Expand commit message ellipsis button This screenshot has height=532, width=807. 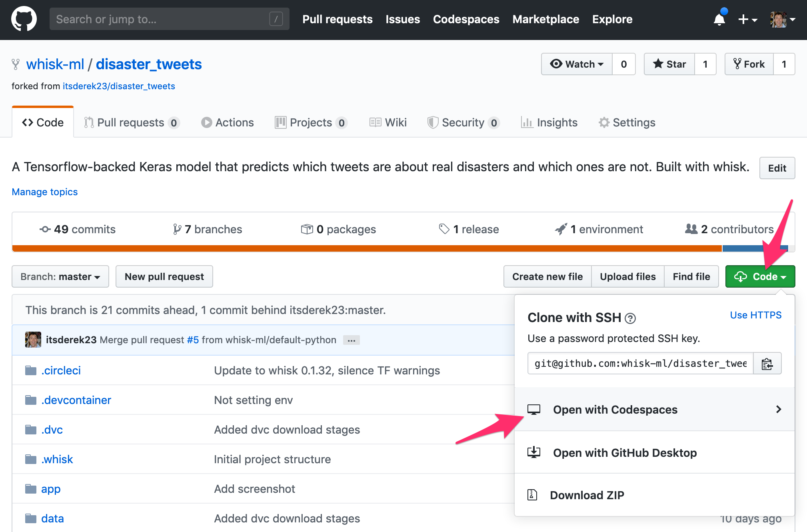point(352,340)
